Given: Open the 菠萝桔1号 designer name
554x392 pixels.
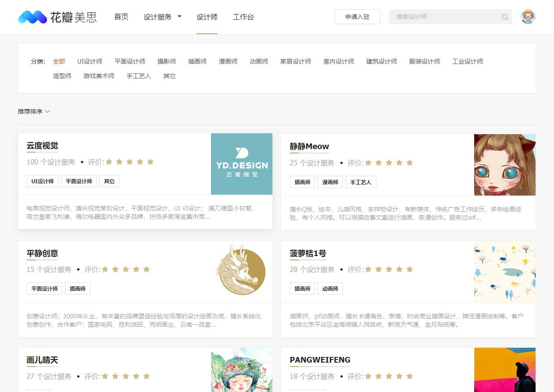Looking at the screenshot, I should [308, 253].
